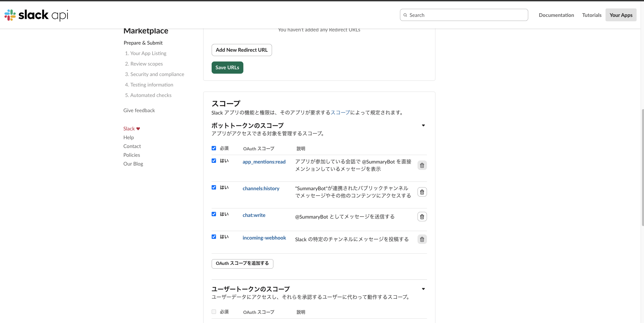Delete the app_mentions:read scope

tap(422, 165)
